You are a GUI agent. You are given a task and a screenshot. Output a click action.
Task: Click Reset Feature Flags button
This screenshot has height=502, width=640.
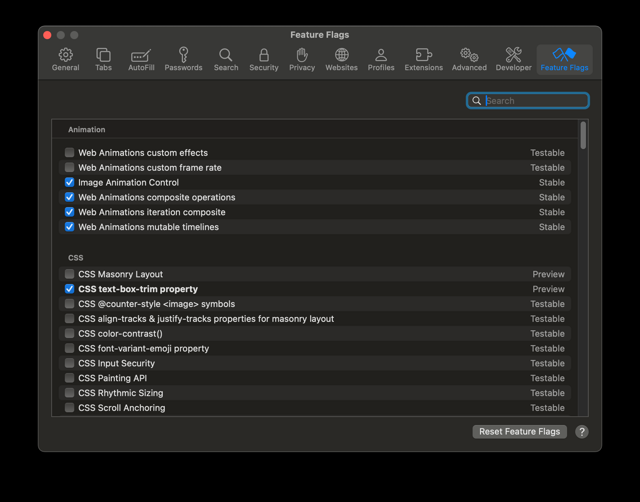pos(519,431)
